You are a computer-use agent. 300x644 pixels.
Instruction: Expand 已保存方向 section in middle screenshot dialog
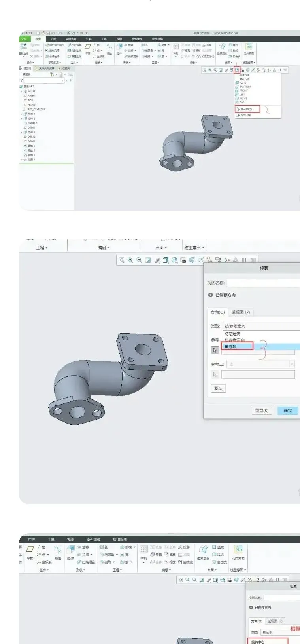coord(211,295)
